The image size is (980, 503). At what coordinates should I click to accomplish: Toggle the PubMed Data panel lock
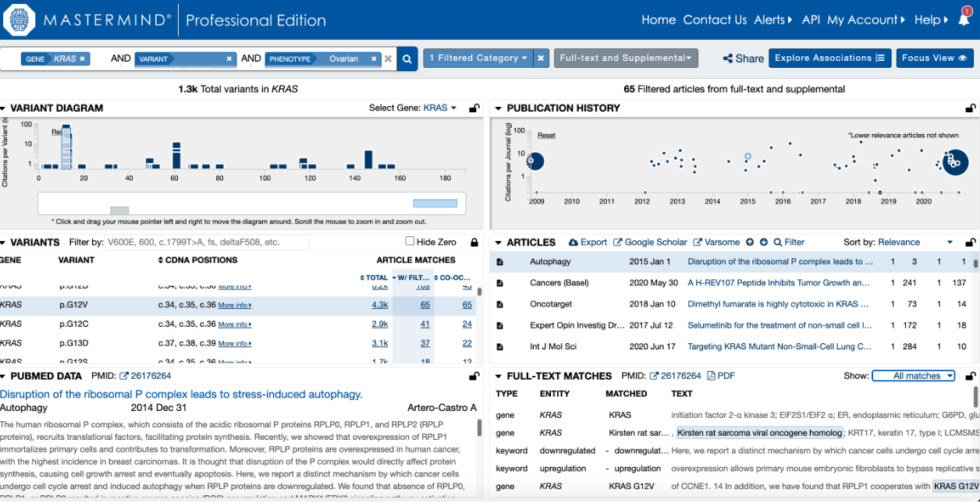click(474, 376)
